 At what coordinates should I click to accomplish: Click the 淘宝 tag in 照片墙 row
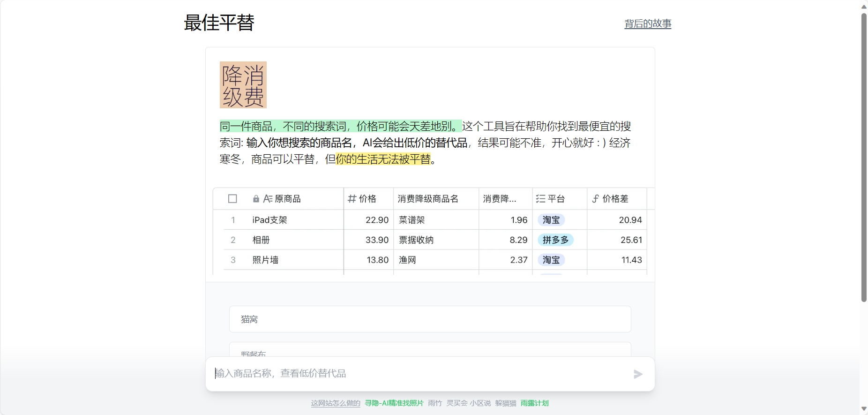551,260
